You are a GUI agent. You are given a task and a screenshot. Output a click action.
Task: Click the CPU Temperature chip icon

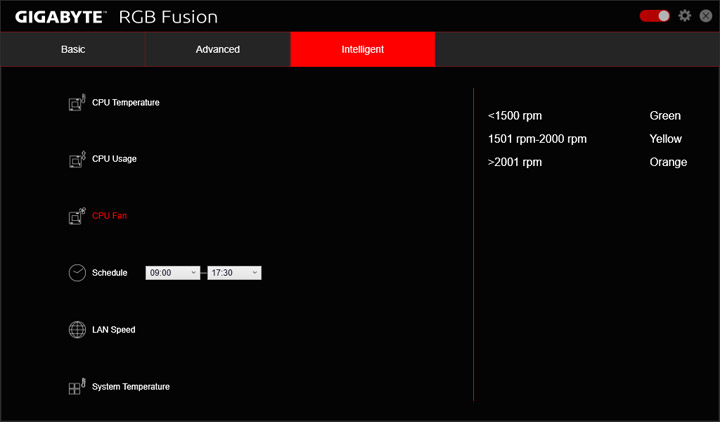pyautogui.click(x=77, y=103)
